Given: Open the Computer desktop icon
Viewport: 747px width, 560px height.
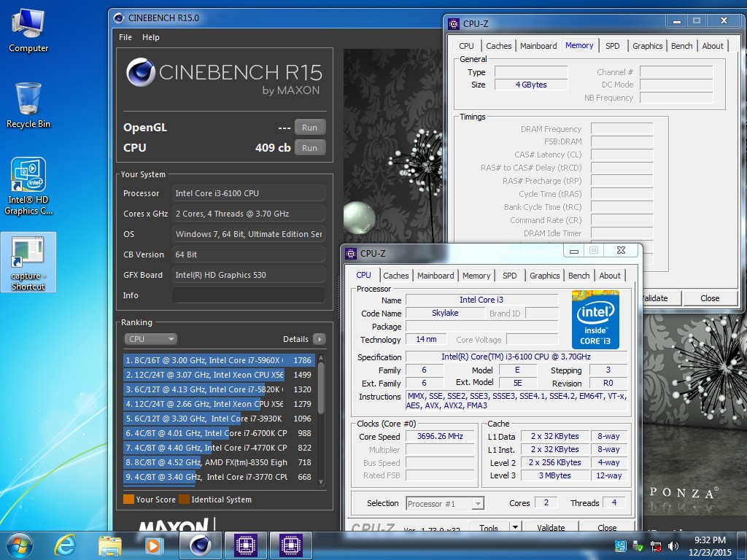Looking at the screenshot, I should (x=28, y=31).
